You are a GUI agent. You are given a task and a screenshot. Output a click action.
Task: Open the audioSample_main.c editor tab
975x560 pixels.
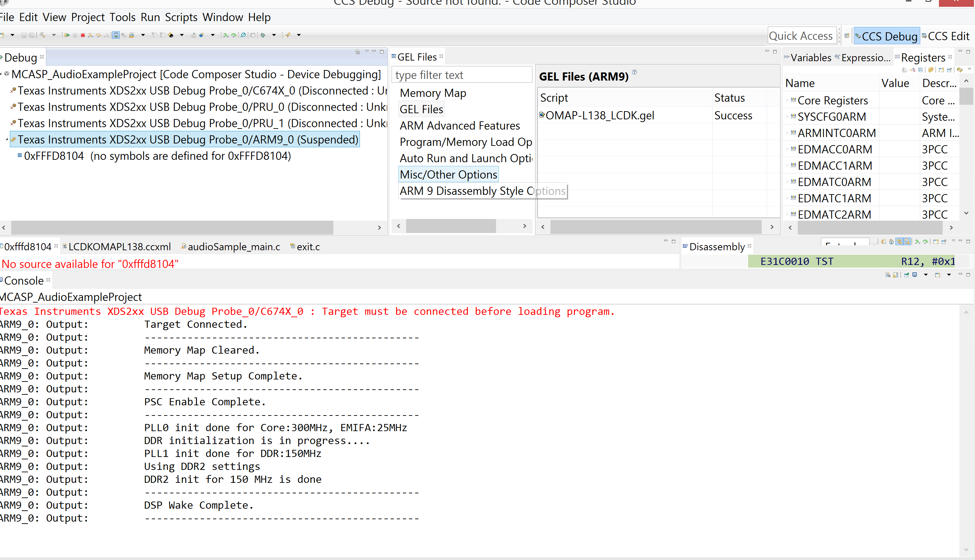coord(230,247)
